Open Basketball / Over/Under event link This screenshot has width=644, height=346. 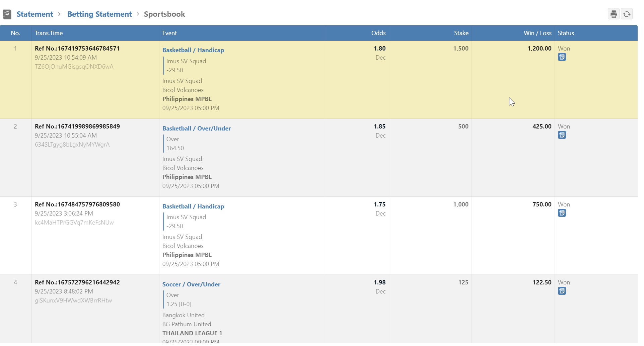point(197,128)
